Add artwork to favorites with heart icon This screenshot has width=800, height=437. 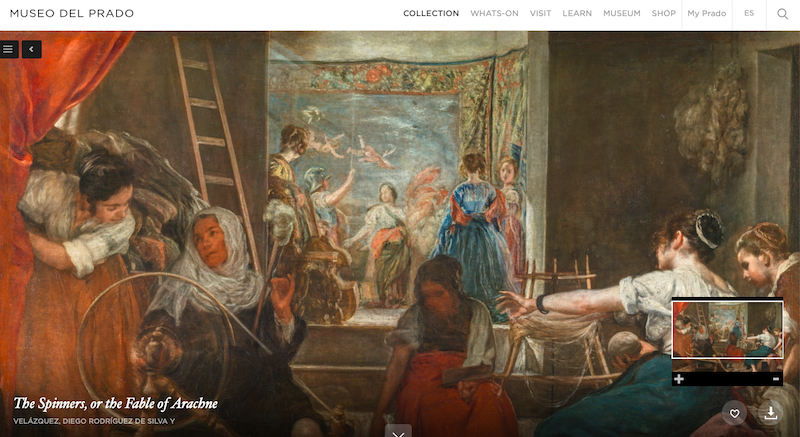coord(734,414)
